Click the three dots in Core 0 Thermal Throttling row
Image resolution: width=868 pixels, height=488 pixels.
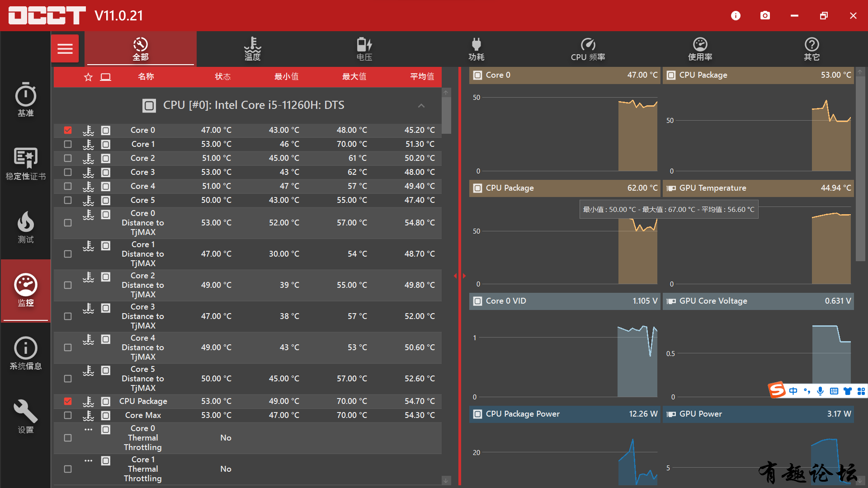[x=88, y=429]
